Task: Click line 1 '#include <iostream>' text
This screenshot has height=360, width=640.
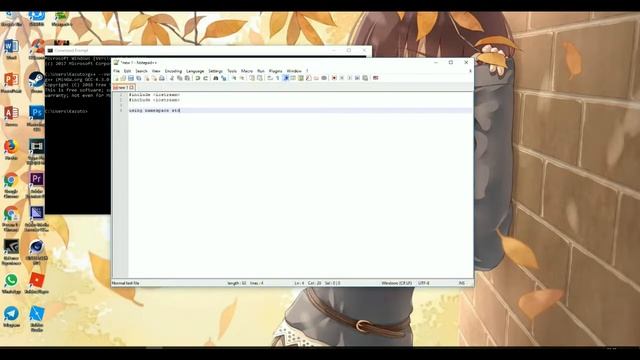Action: pyautogui.click(x=154, y=95)
